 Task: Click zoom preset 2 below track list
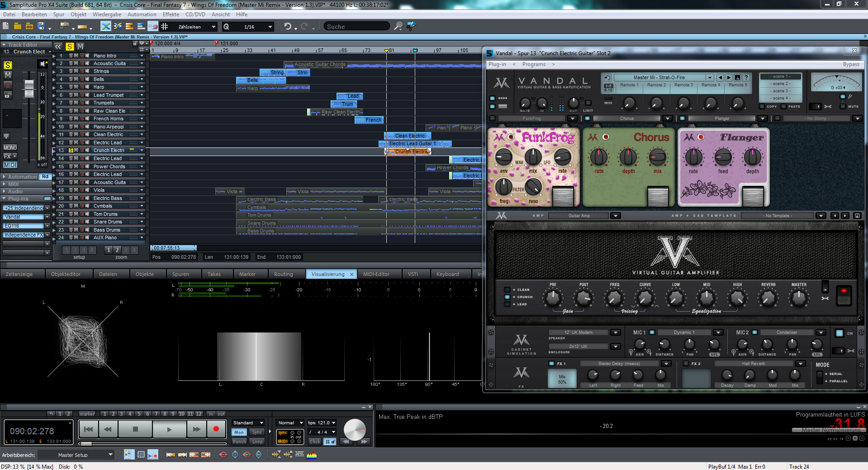coord(117,250)
